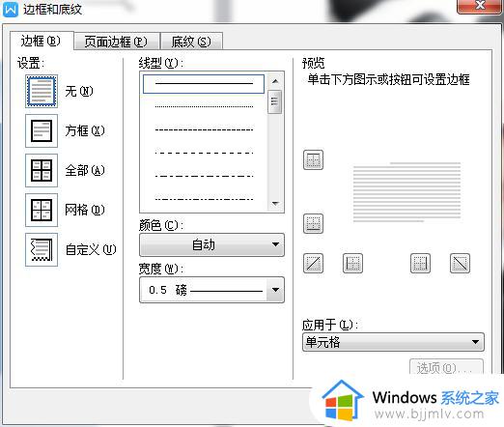Select the 无 (None) border setting icon
The height and width of the screenshot is (427, 504).
42,91
